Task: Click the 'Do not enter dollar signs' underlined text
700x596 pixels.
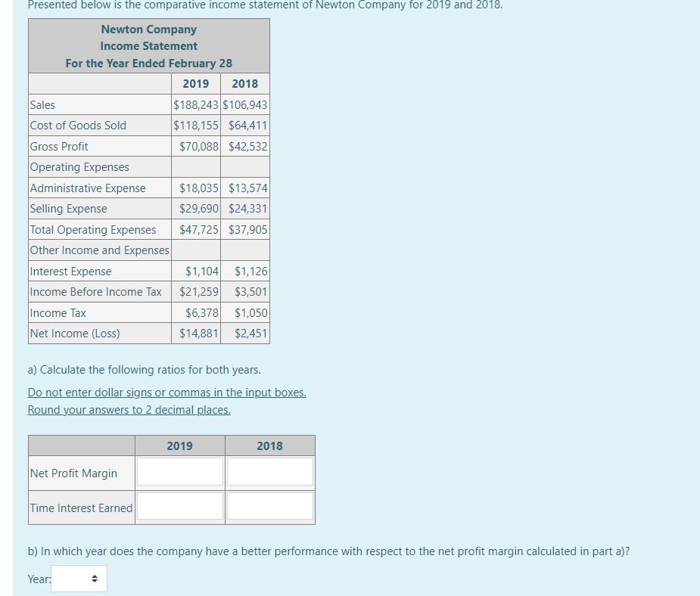Action: [166, 392]
